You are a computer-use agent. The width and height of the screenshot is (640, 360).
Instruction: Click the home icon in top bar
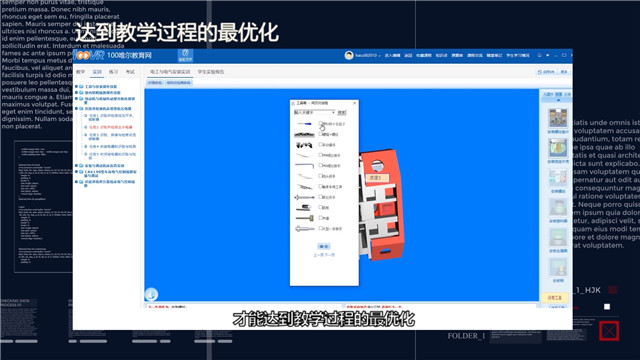(539, 55)
